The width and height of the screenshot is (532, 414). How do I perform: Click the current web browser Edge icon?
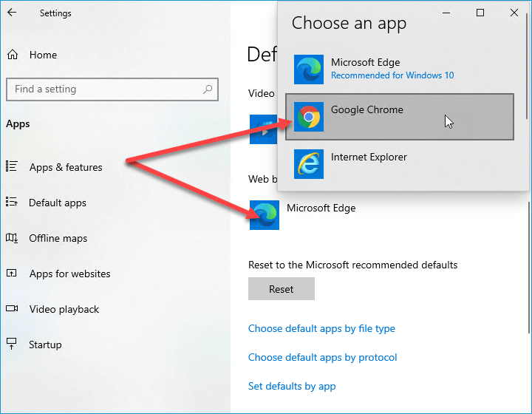265,215
